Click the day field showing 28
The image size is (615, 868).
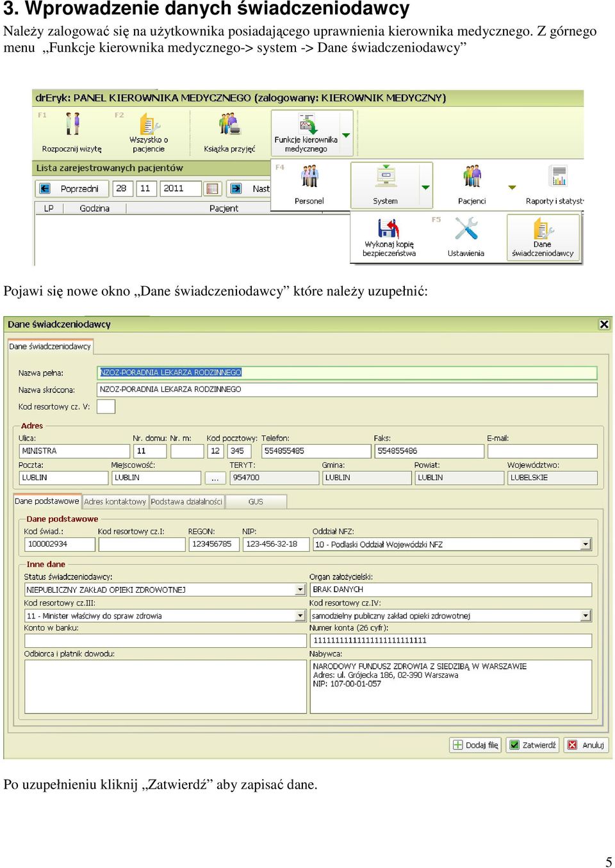[122, 188]
